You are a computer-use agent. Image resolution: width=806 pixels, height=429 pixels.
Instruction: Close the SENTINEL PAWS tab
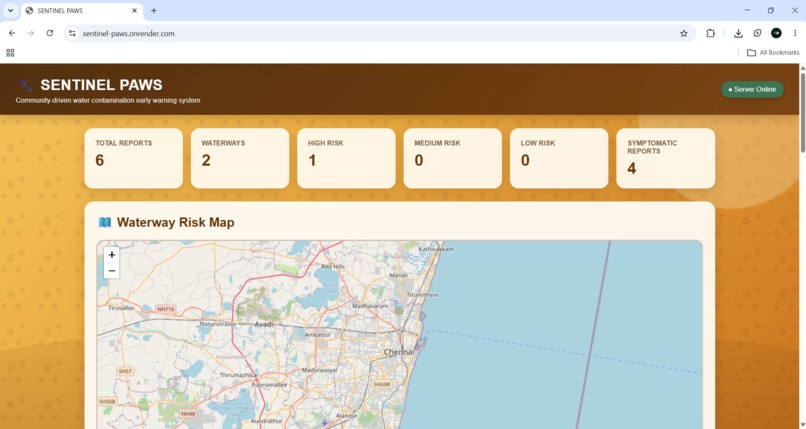coord(135,10)
